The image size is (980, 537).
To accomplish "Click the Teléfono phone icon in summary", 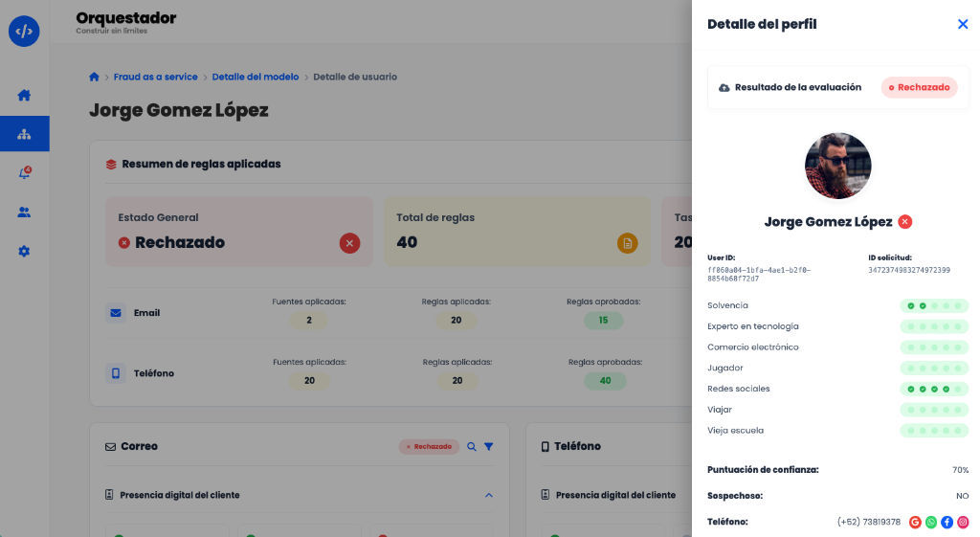I will click(x=116, y=373).
